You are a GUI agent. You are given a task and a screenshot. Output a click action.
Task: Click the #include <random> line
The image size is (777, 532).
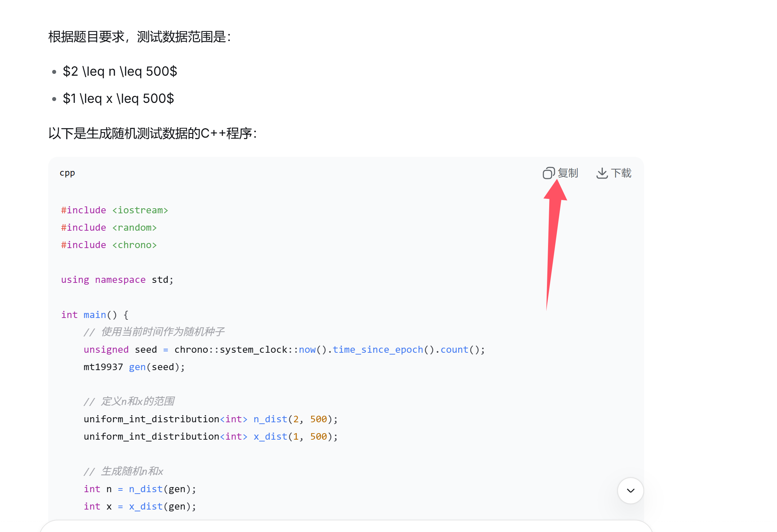point(109,228)
